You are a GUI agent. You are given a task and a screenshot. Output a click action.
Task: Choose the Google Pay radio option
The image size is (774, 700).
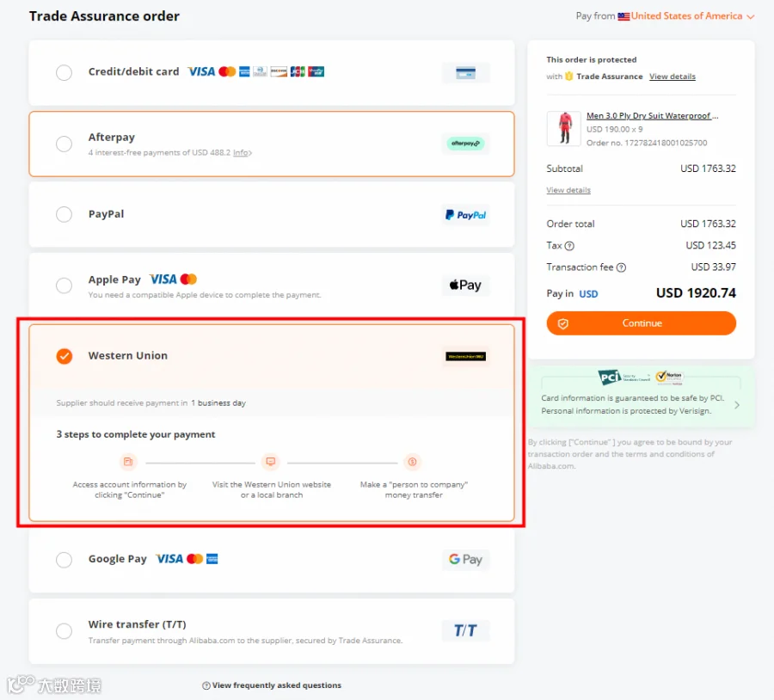tap(64, 559)
